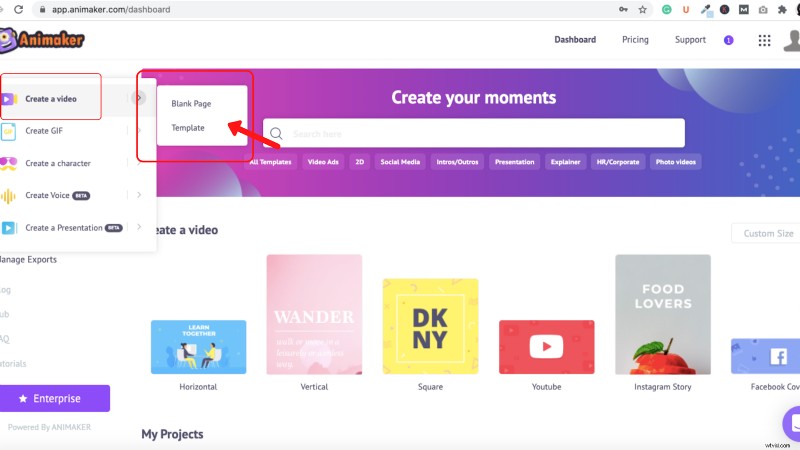This screenshot has width=800, height=450.
Task: Click the Create GIF icon
Action: coord(9,131)
